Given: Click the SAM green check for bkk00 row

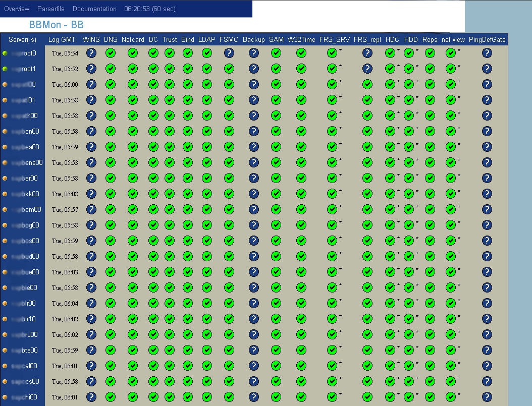Looking at the screenshot, I should click(x=276, y=194).
